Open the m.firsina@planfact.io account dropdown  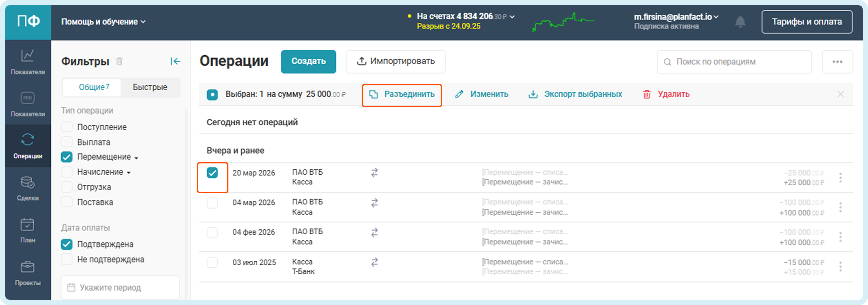point(676,17)
